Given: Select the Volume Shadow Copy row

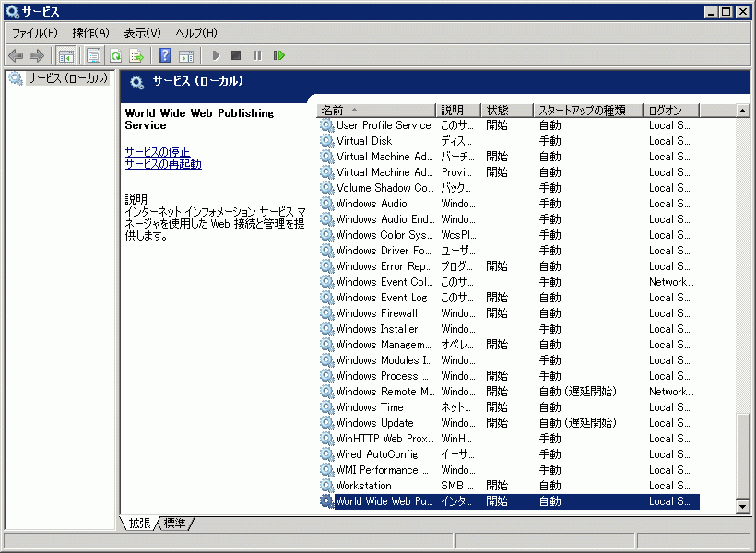Looking at the screenshot, I should click(x=509, y=188).
